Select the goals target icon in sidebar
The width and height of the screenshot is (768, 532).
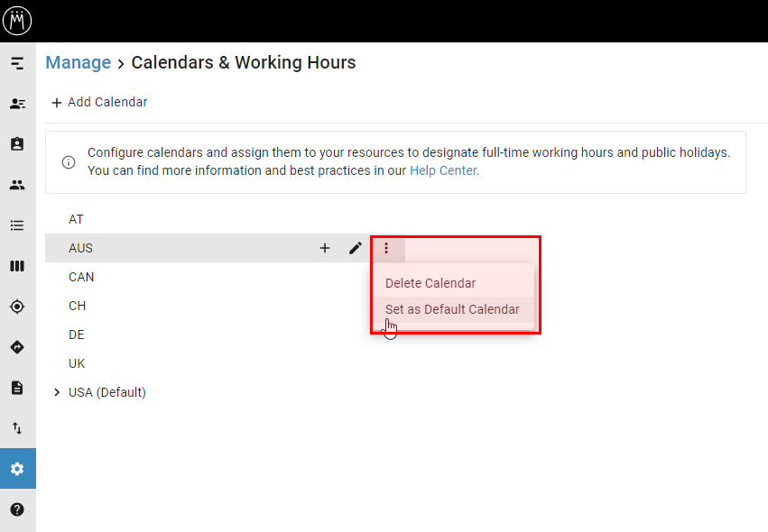[17, 306]
